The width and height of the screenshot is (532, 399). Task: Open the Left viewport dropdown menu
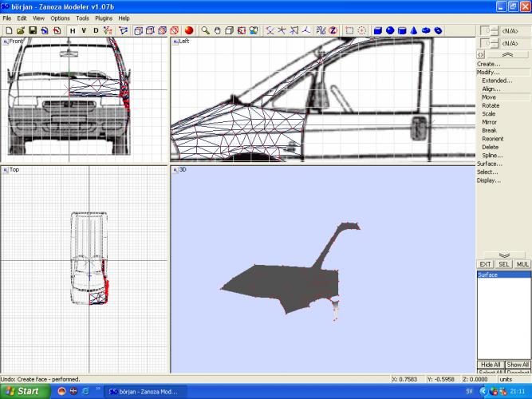pyautogui.click(x=175, y=41)
